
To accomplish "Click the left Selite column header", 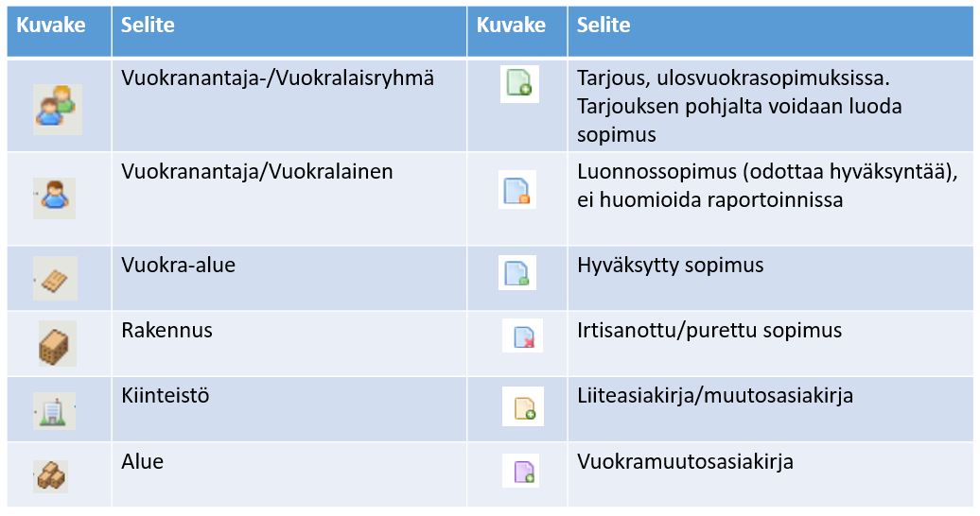I will click(x=148, y=26).
